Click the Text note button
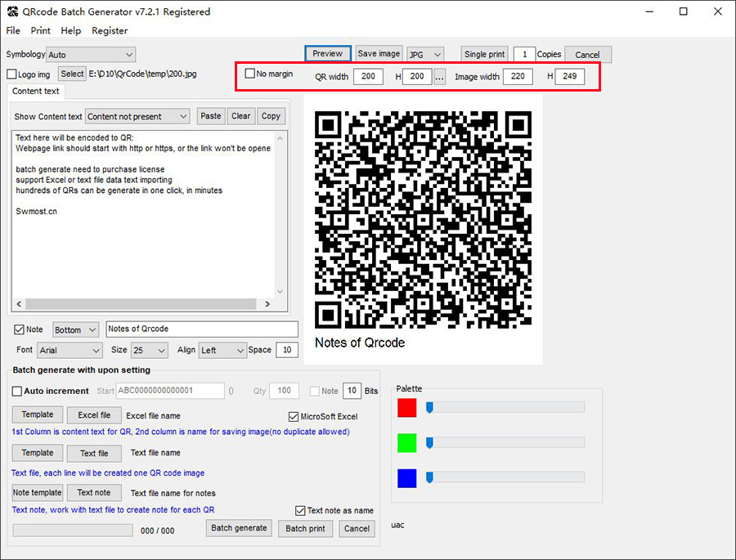 coord(94,492)
